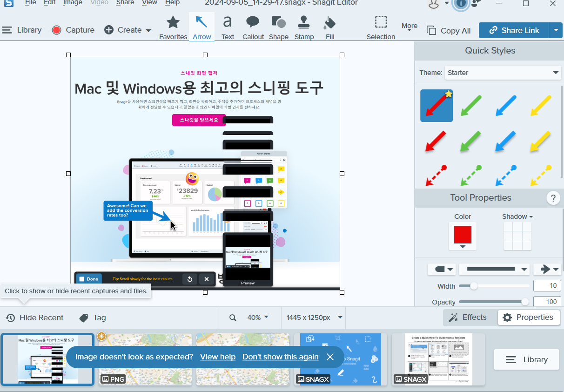Select the Callout tool
The image size is (564, 392).
(x=253, y=27)
